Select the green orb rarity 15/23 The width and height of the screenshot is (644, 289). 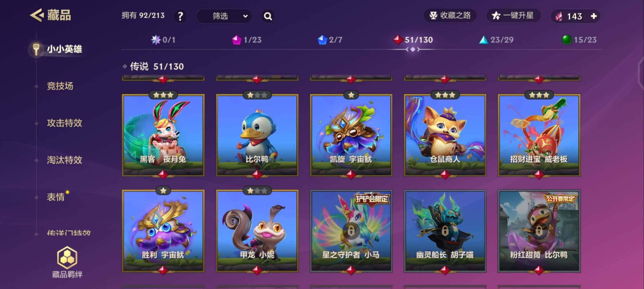coord(579,40)
